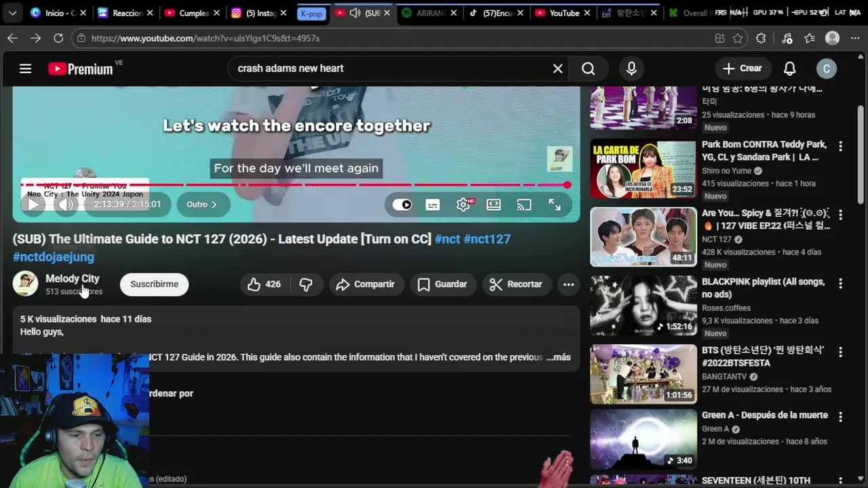
Task: Open the YouTube hamburger guide menu
Action: coord(25,68)
